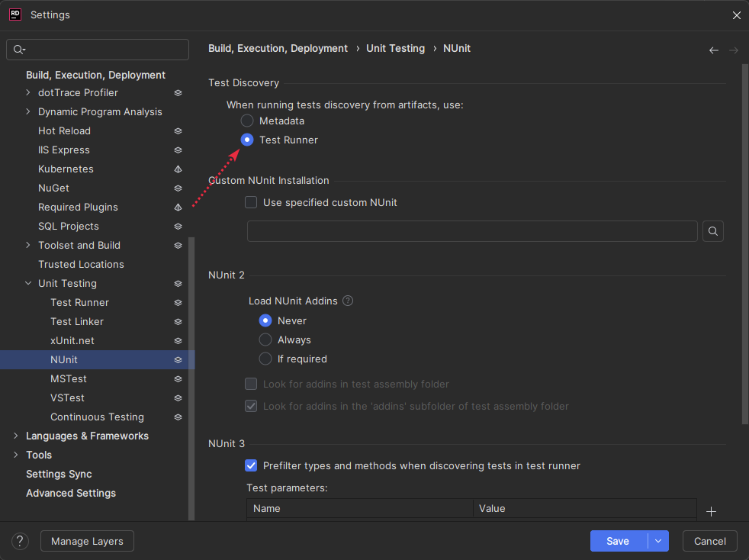Click the help question mark button

tap(20, 541)
